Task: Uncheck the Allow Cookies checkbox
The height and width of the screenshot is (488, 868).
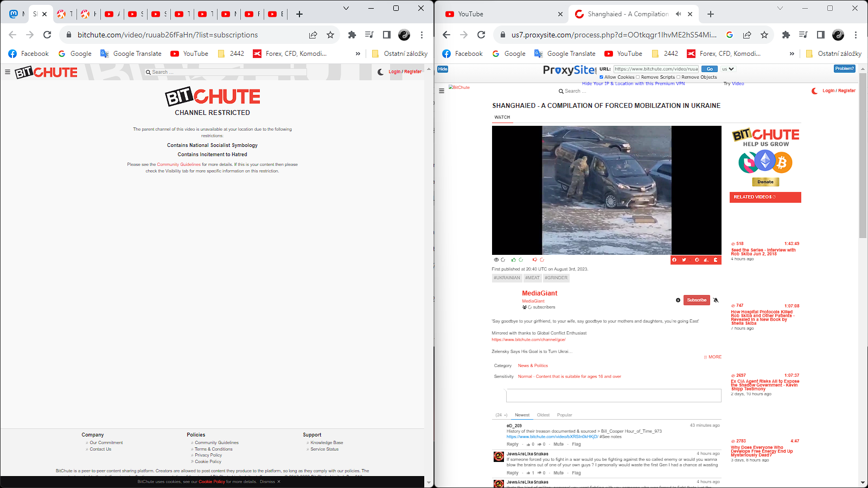Action: click(602, 77)
